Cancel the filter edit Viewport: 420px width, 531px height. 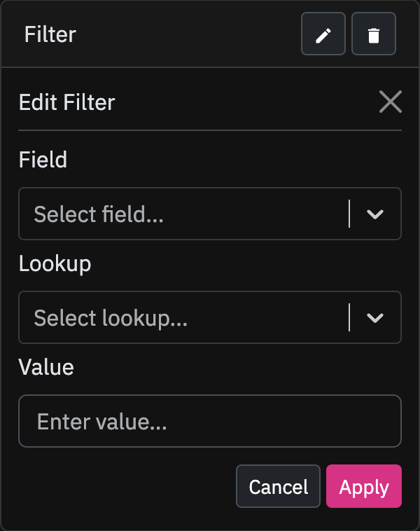pyautogui.click(x=278, y=486)
